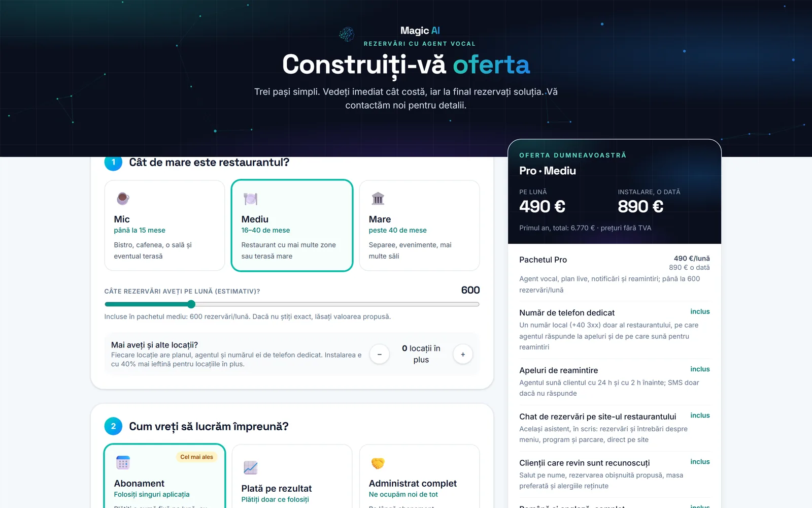The height and width of the screenshot is (508, 812).
Task: Click 'Număr de telefon dedicat' feature title
Action: pos(567,313)
